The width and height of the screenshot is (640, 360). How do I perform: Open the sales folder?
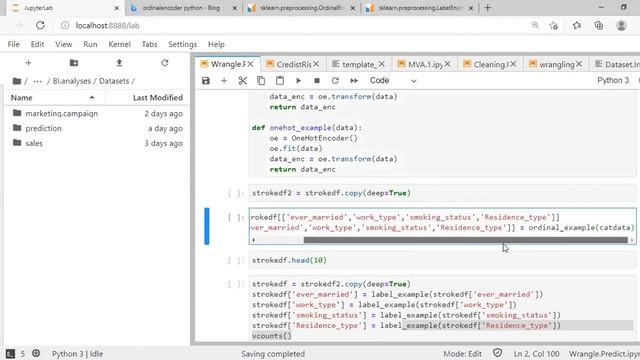(x=34, y=143)
